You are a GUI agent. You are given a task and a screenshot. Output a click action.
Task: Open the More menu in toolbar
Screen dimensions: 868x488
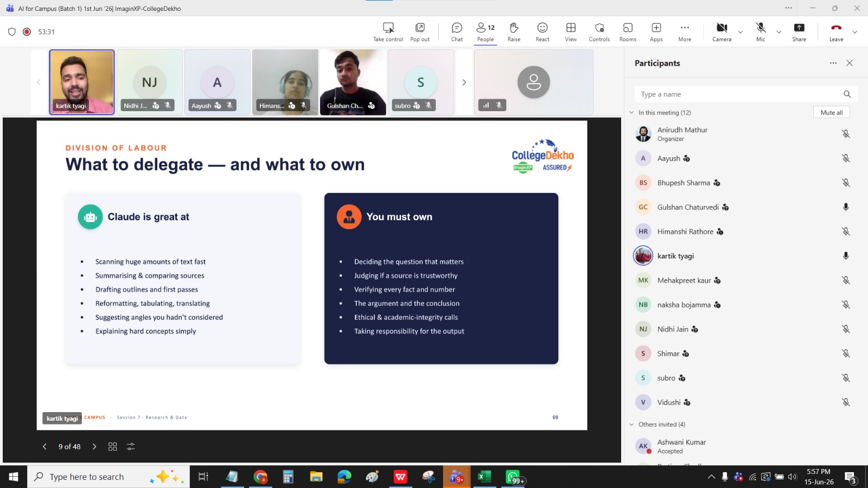[685, 31]
